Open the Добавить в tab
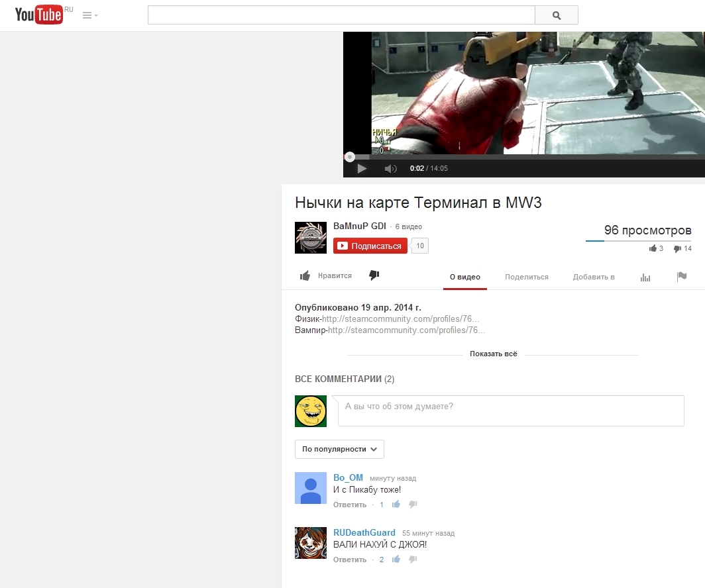 click(594, 277)
